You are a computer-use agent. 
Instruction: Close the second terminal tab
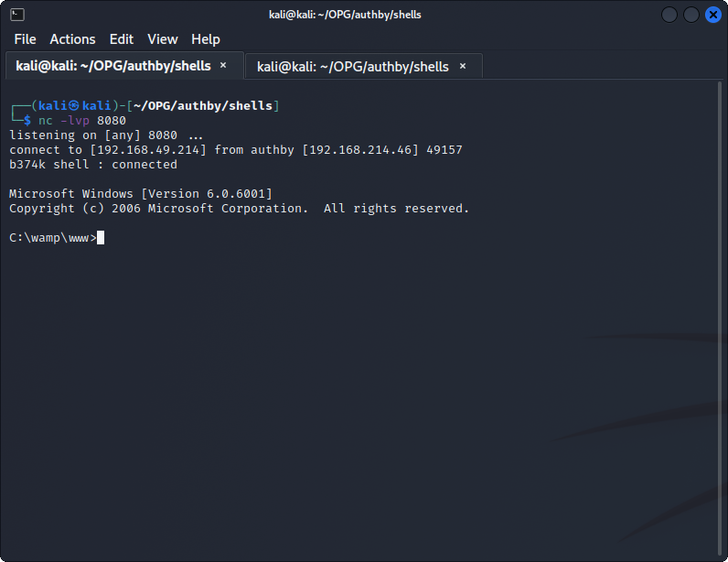[463, 66]
